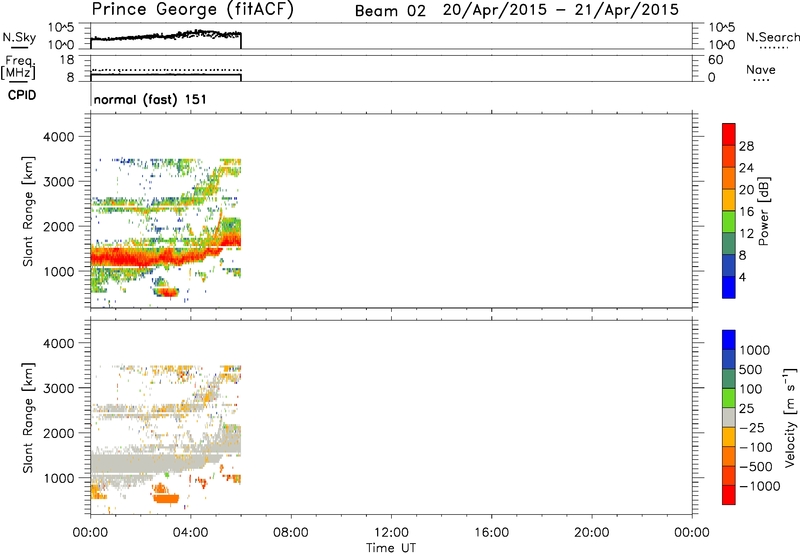Click the 20/Apr/2015 – 21/Apr/2015 date range
Viewport: 800px width, 554px height.
click(561, 10)
